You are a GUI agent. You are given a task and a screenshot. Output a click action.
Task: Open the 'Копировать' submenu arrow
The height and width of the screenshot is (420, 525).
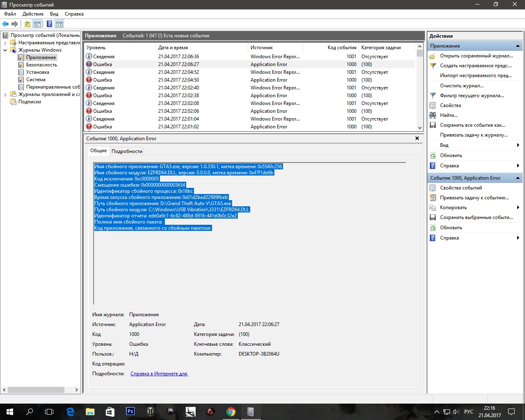tap(518, 208)
